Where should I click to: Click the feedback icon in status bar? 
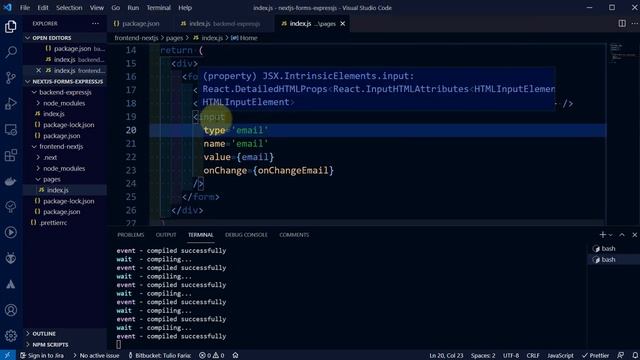(x=621, y=356)
